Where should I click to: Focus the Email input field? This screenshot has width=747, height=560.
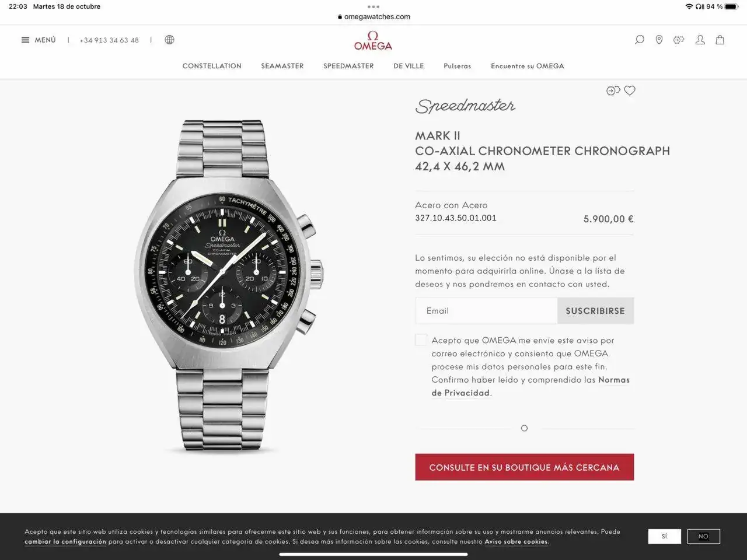(486, 311)
